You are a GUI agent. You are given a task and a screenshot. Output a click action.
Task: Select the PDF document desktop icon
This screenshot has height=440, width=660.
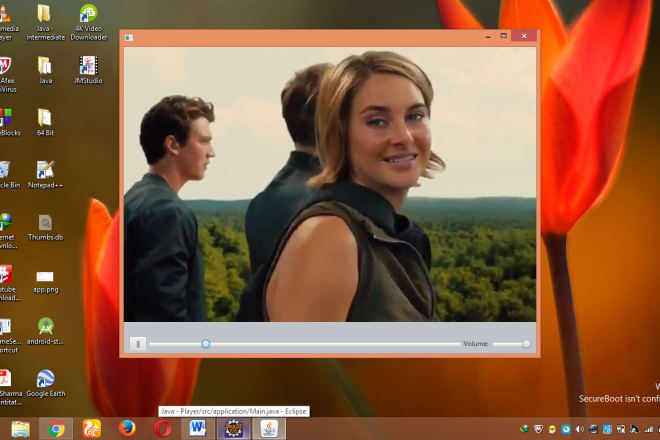click(x=9, y=388)
